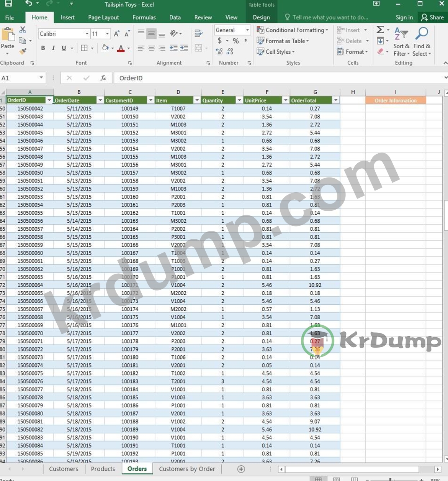Add a new sheet with the plus icon

pos(241,469)
